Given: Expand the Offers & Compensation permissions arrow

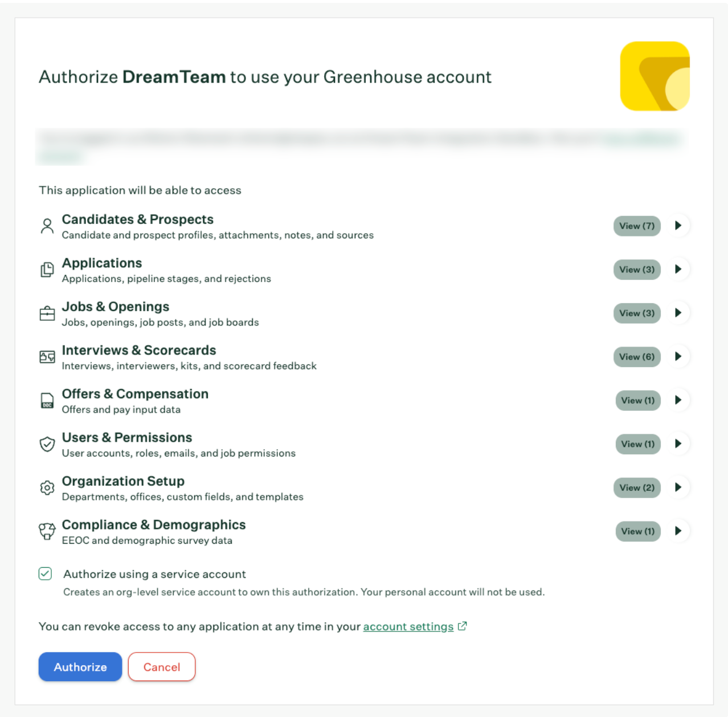Looking at the screenshot, I should pyautogui.click(x=678, y=400).
